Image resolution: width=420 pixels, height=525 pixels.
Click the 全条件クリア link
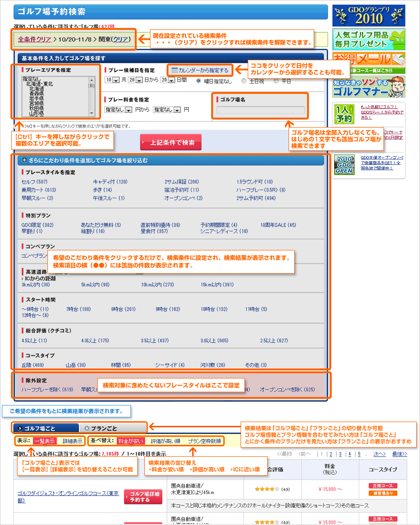point(34,39)
